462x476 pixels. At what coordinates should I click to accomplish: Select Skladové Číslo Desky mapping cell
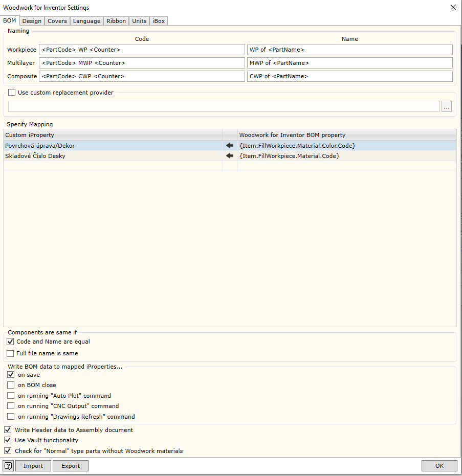point(113,156)
